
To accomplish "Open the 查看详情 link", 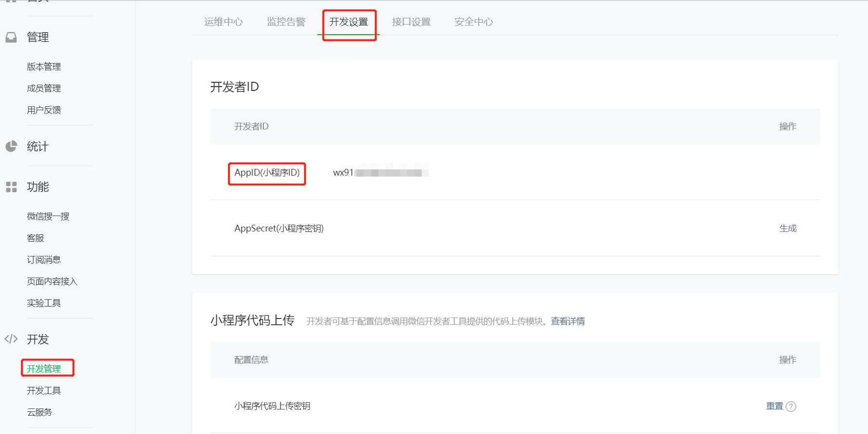I will [568, 321].
